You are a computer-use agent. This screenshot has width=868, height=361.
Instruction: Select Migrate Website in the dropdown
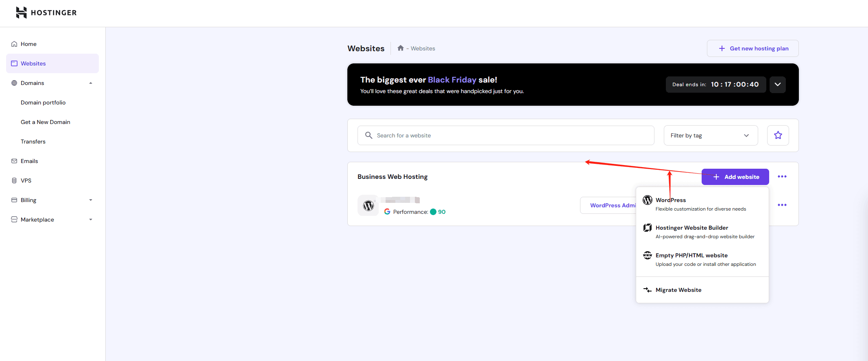pos(702,290)
